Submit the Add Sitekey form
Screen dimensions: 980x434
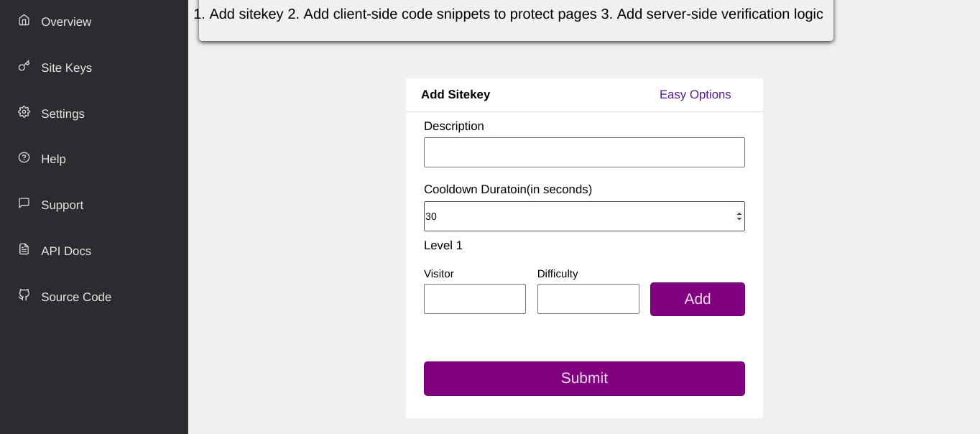pyautogui.click(x=584, y=379)
